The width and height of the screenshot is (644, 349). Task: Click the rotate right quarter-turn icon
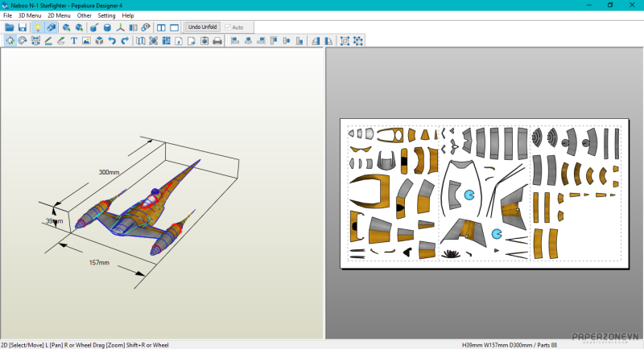click(x=328, y=40)
